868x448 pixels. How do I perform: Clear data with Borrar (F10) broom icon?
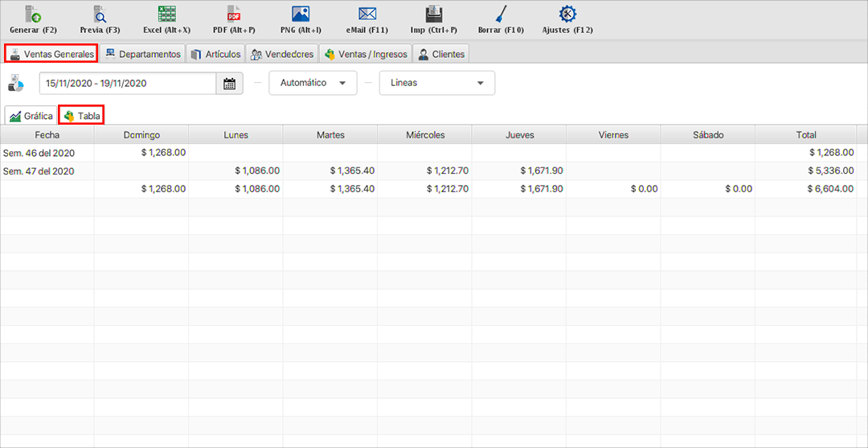[501, 14]
